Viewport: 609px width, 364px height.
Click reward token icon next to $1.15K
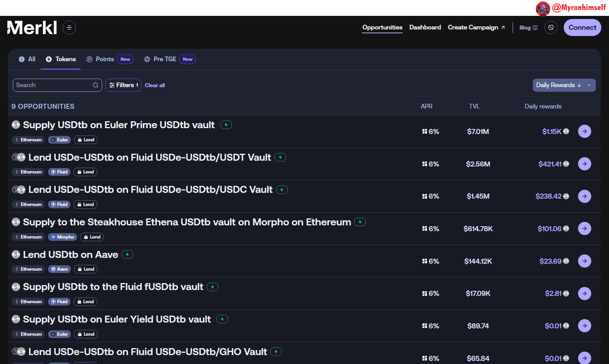coord(566,131)
